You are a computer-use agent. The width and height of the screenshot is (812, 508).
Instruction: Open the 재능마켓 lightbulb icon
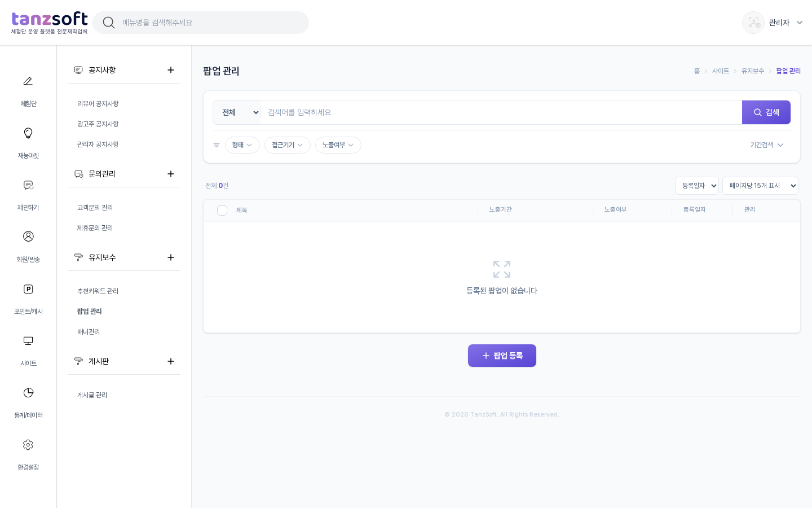pyautogui.click(x=28, y=133)
